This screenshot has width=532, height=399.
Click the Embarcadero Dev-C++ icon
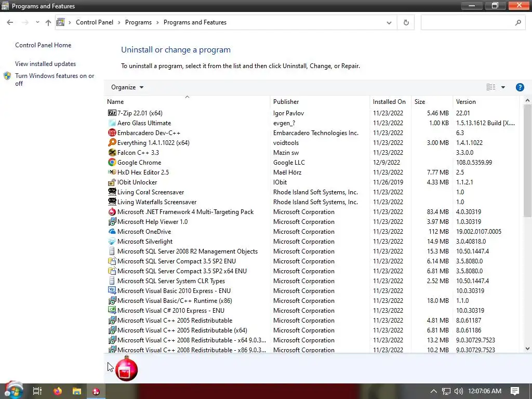[x=112, y=132]
